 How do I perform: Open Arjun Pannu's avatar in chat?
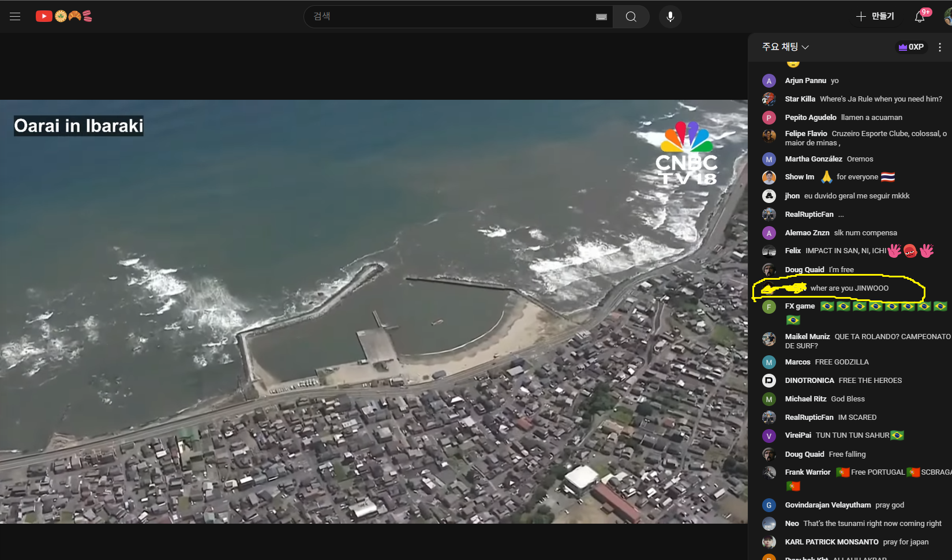pyautogui.click(x=769, y=81)
